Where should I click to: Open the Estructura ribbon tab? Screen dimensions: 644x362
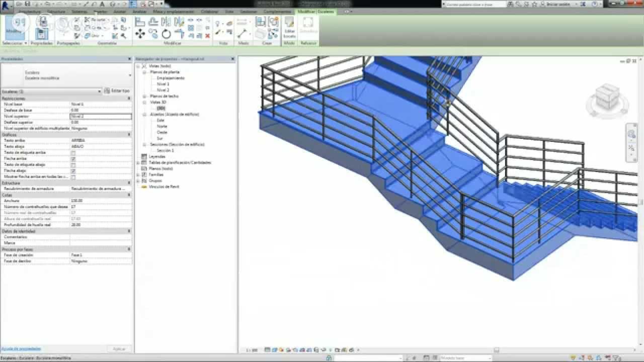coord(56,11)
